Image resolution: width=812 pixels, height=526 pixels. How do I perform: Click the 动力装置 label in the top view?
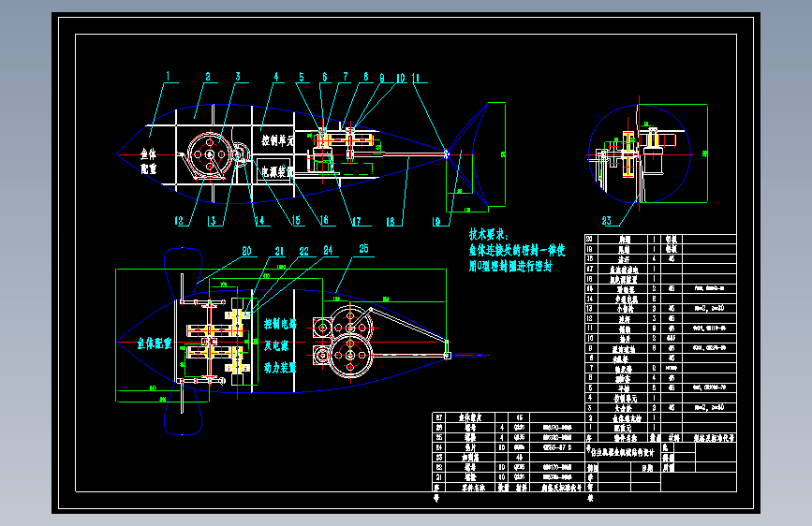pos(280,368)
